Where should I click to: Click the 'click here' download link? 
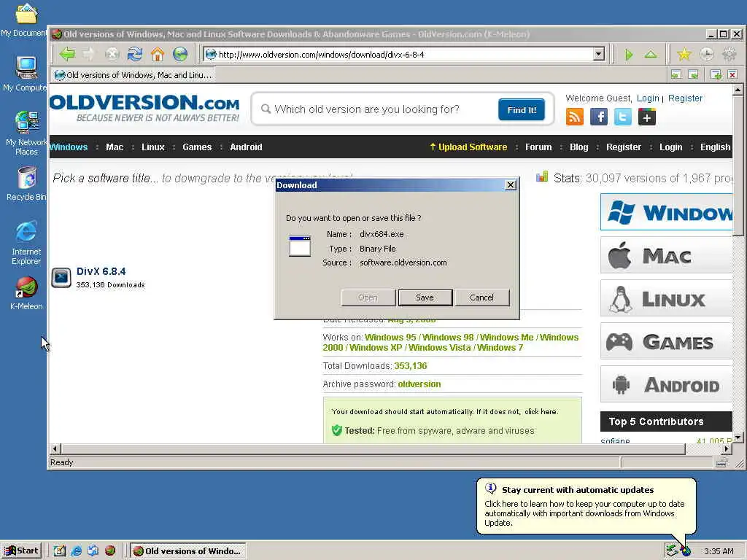(541, 411)
